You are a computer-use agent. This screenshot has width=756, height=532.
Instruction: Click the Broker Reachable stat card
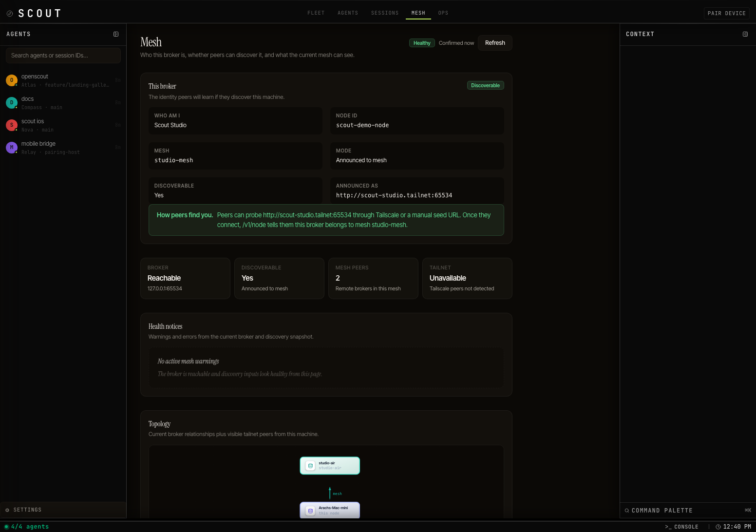[x=185, y=278]
